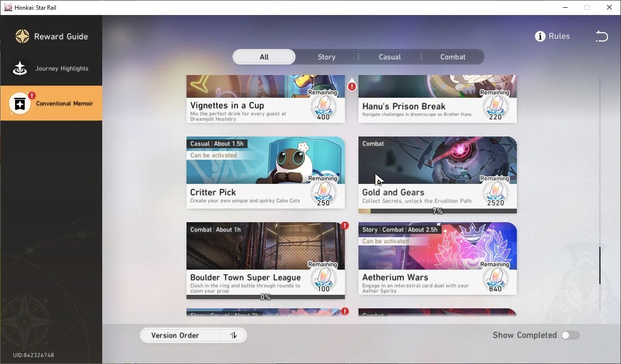Click "Combat | About 1h" tag on Boulder Town
Image resolution: width=621 pixels, height=364 pixels.
216,229
